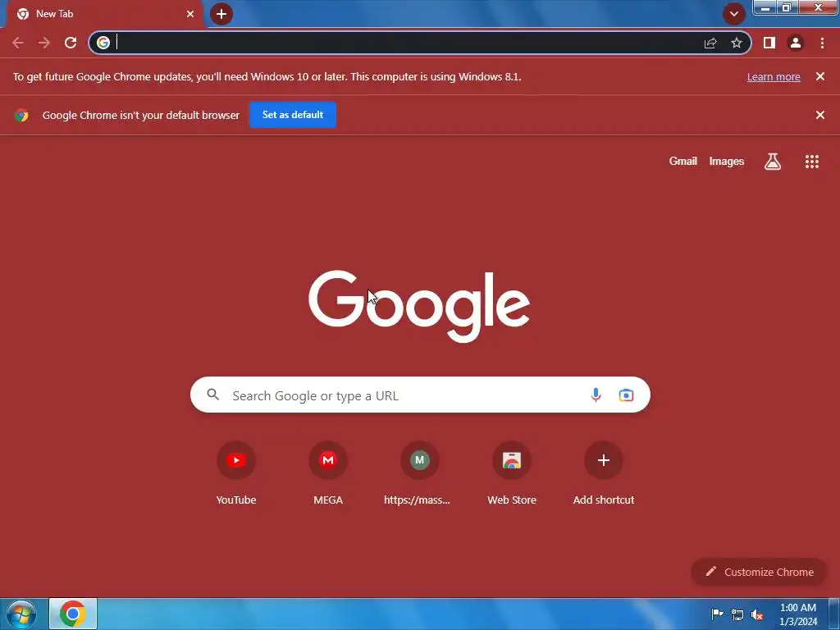Dismiss the Windows update notice bar
The image size is (840, 630).
[x=820, y=76]
